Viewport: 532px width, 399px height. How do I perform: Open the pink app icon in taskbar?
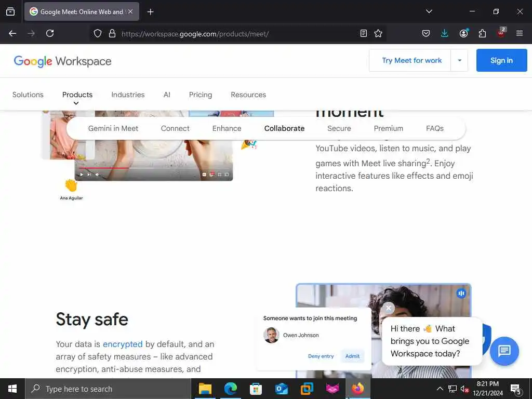pyautogui.click(x=332, y=389)
